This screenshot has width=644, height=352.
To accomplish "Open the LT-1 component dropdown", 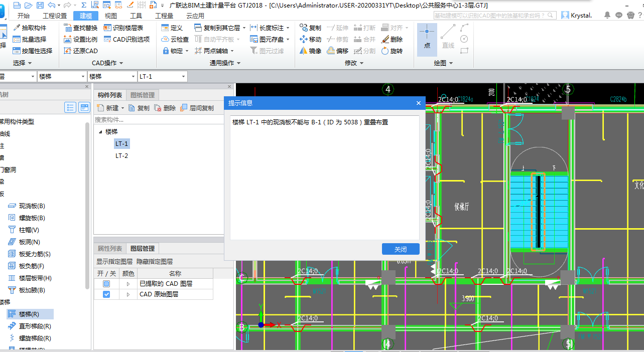I will click(x=184, y=77).
